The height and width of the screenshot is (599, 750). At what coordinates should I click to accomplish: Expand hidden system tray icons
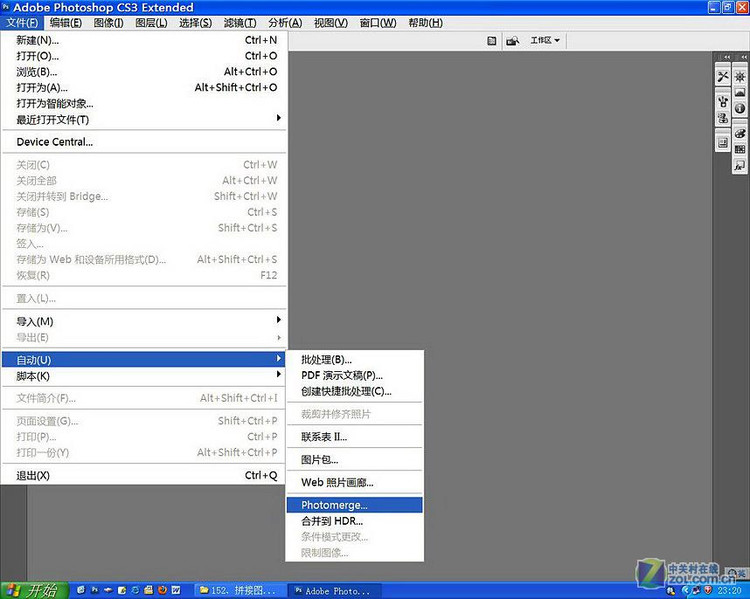(685, 591)
